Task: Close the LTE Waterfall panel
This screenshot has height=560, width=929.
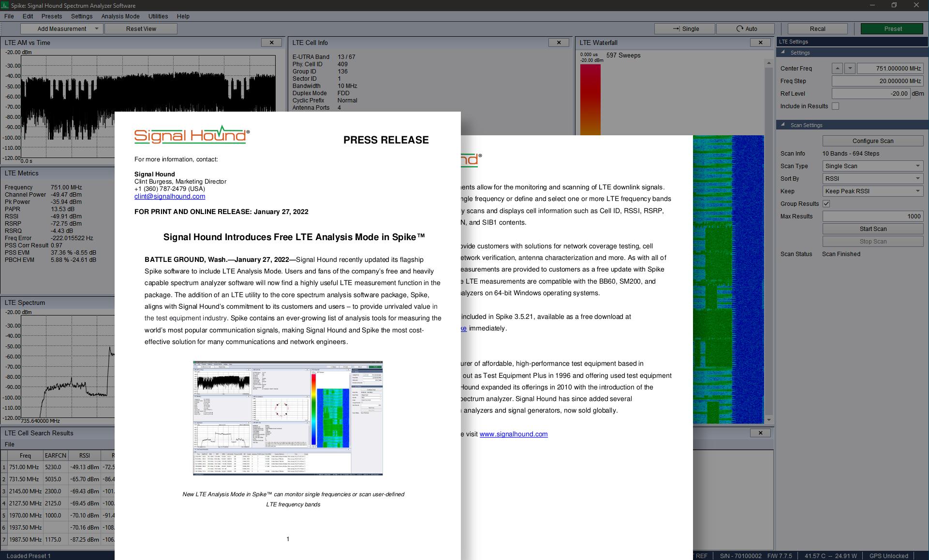Action: click(x=760, y=43)
